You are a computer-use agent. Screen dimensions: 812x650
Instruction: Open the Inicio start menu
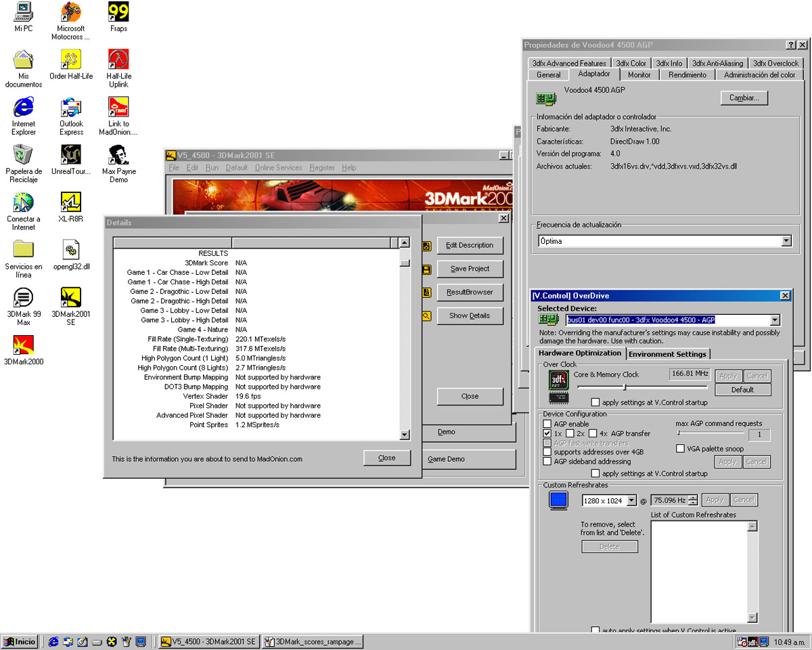point(20,641)
